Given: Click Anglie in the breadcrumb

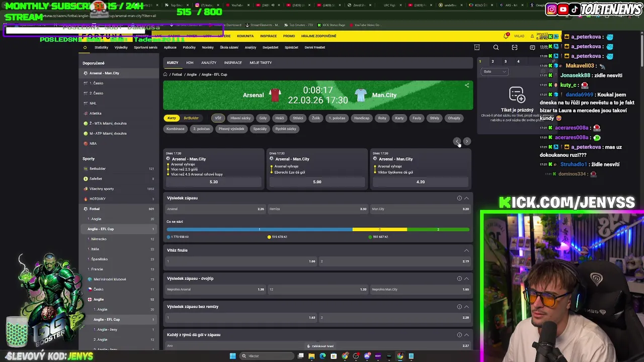Looking at the screenshot, I should click(192, 74).
